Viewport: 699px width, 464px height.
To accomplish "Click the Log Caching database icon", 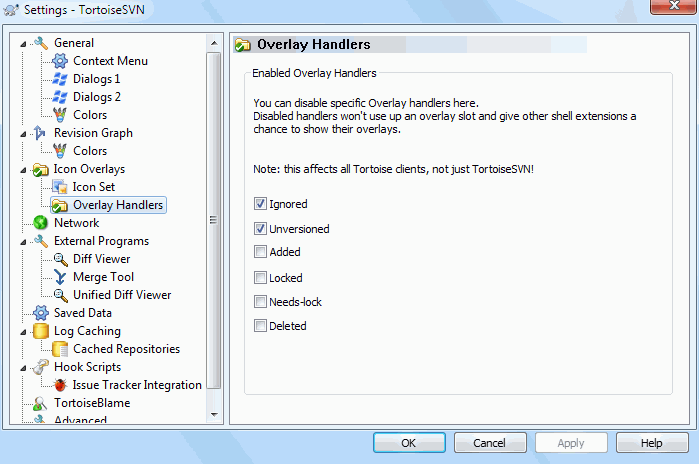I will tap(41, 331).
